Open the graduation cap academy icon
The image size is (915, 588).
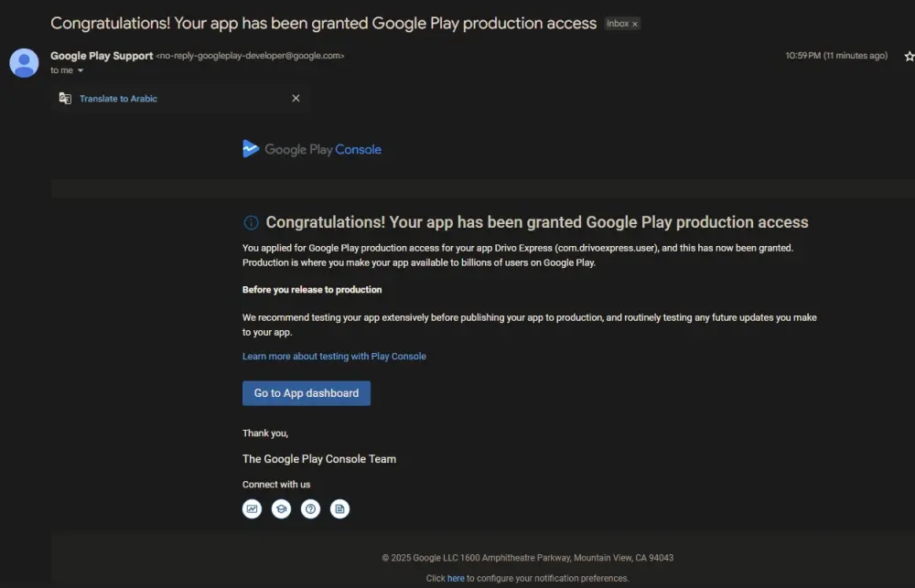281,509
